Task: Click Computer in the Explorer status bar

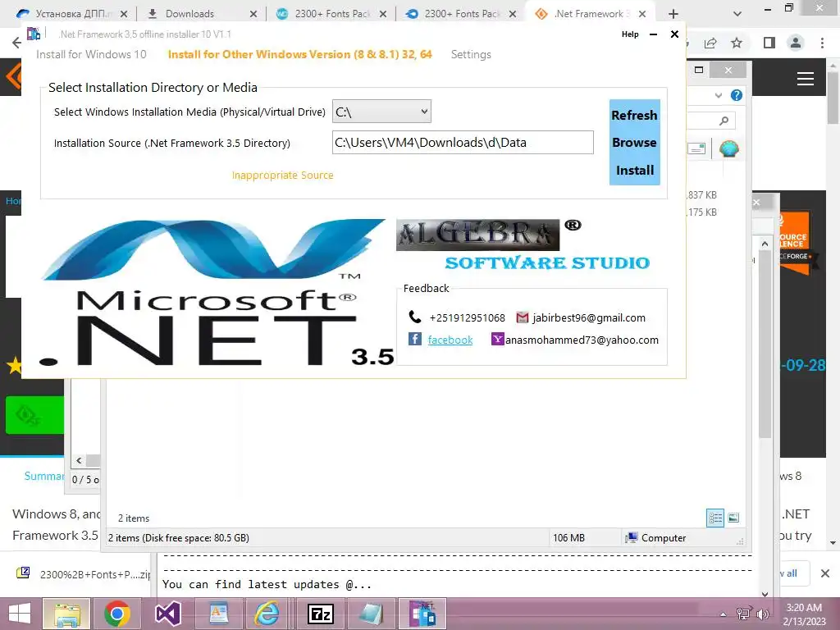Action: pyautogui.click(x=657, y=538)
